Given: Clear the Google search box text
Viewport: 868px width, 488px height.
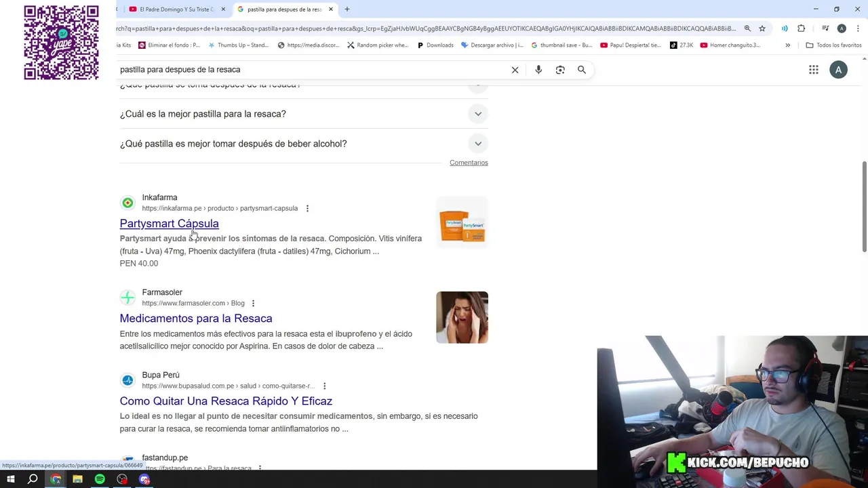Looking at the screenshot, I should pos(515,70).
